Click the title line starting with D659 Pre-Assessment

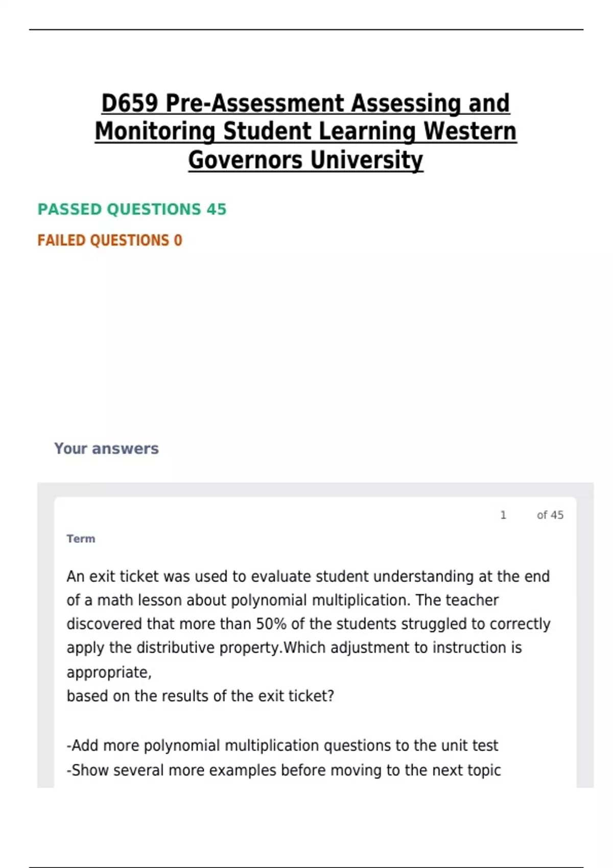pyautogui.click(x=305, y=103)
